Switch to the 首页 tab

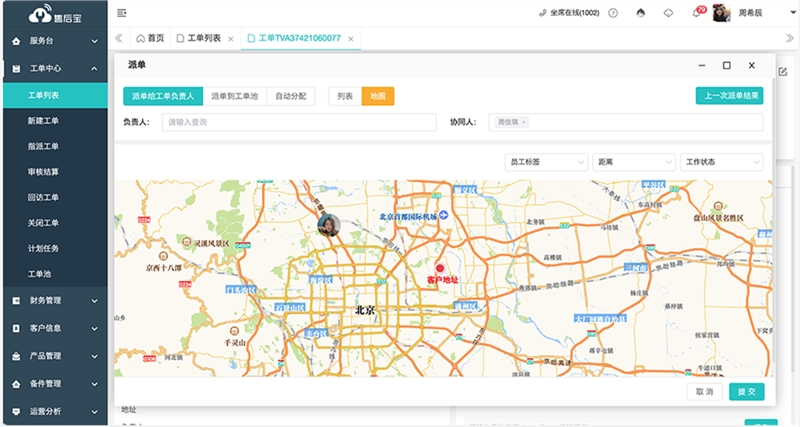point(150,38)
